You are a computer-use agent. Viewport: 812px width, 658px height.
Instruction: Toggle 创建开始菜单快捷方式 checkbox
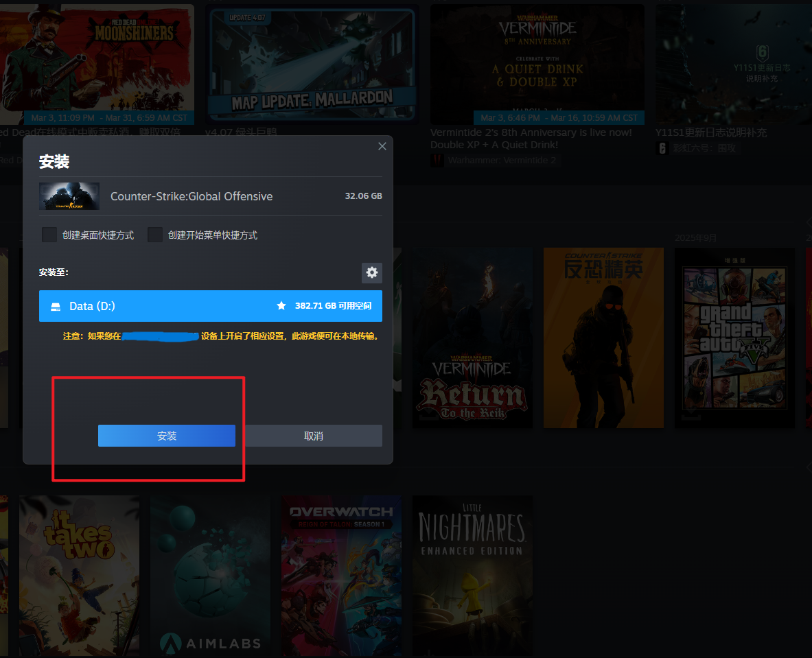(x=155, y=235)
